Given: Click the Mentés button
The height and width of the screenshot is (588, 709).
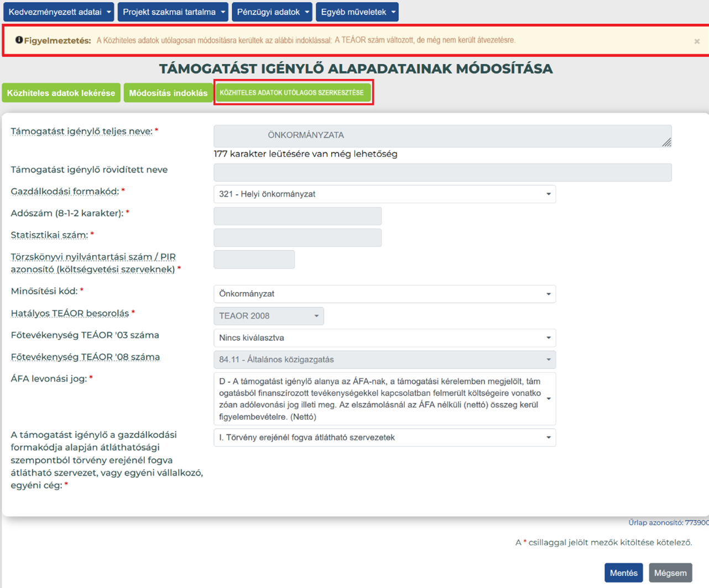Looking at the screenshot, I should pyautogui.click(x=624, y=573).
